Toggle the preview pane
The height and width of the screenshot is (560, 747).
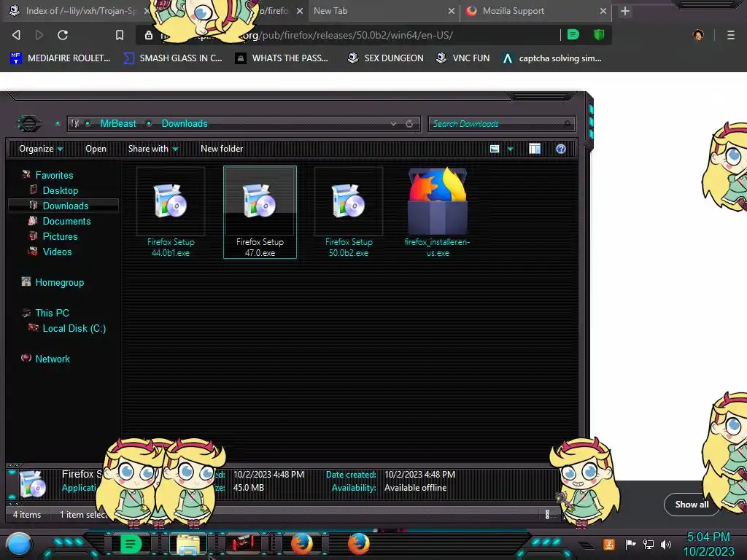pos(535,149)
